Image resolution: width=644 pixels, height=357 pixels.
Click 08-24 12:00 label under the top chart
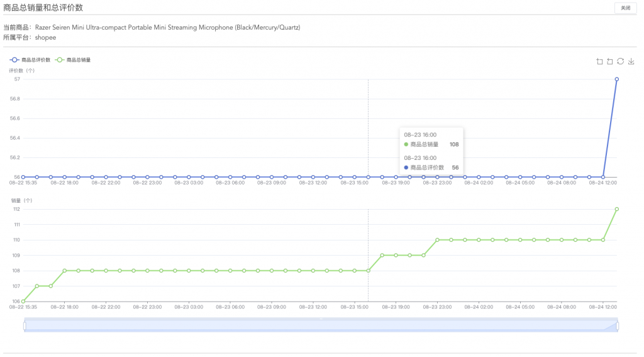point(603,183)
